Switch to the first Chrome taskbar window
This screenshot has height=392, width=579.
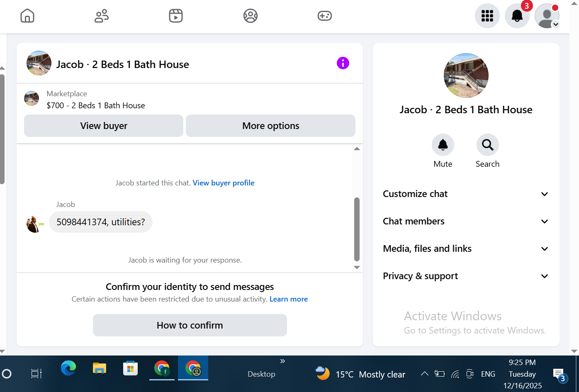point(162,368)
